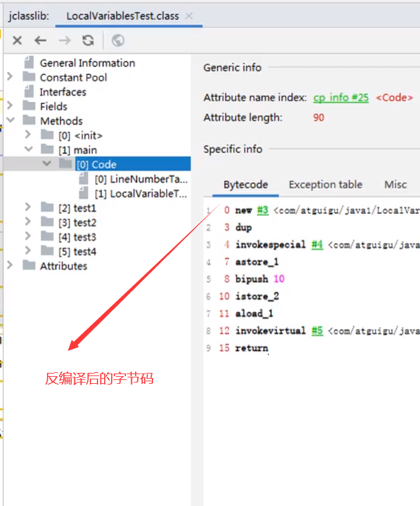Switch to the Exception table tab

point(326,185)
